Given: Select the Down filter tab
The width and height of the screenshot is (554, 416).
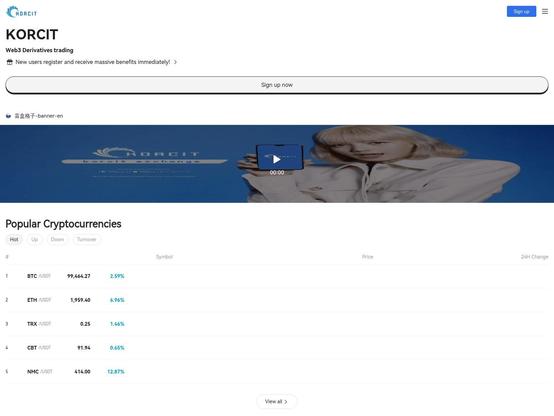Looking at the screenshot, I should pos(57,240).
